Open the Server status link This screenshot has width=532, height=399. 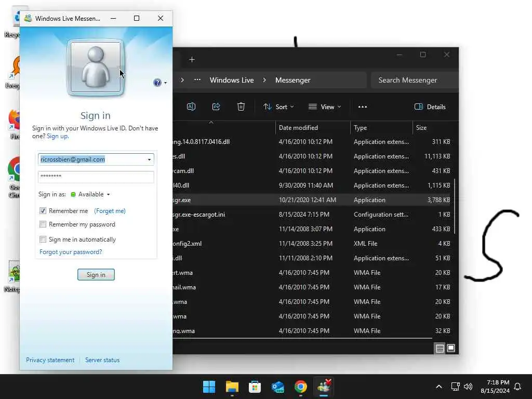pos(102,360)
